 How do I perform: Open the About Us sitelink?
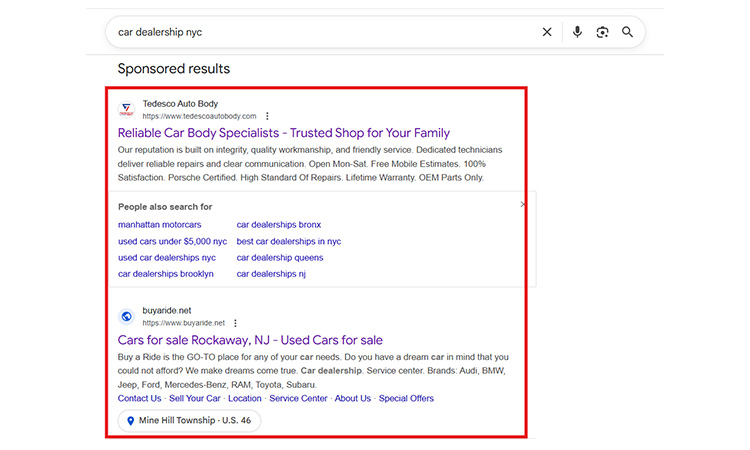pos(353,398)
